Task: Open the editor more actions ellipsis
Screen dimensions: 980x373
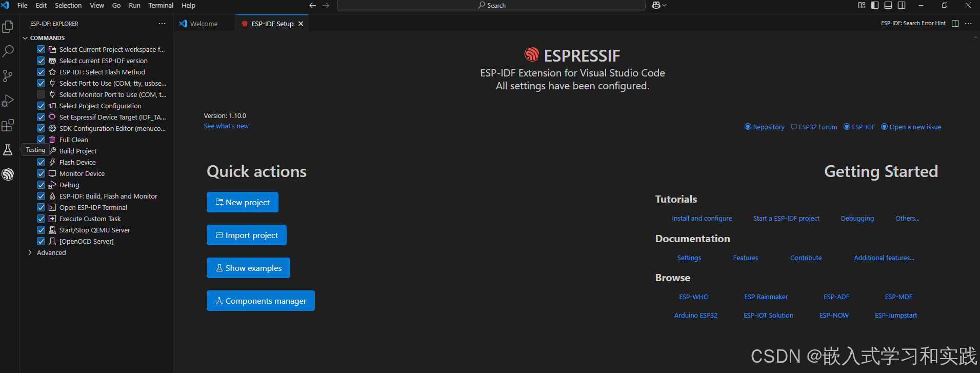Action: point(968,24)
